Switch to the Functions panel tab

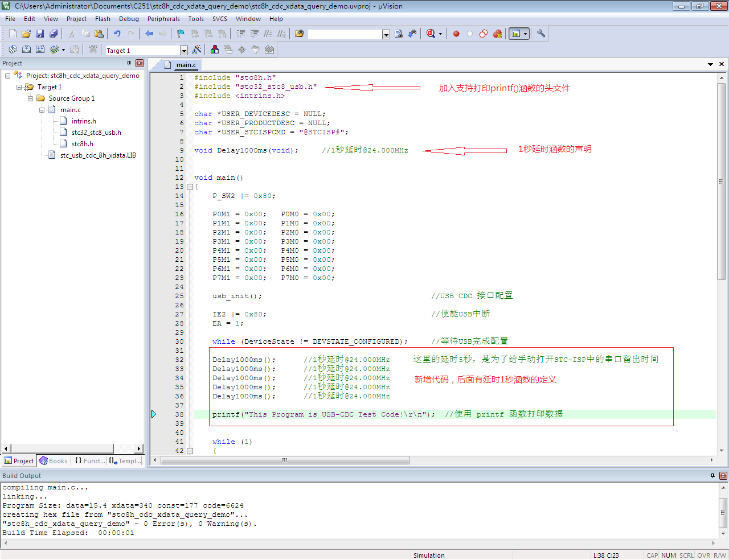point(89,461)
